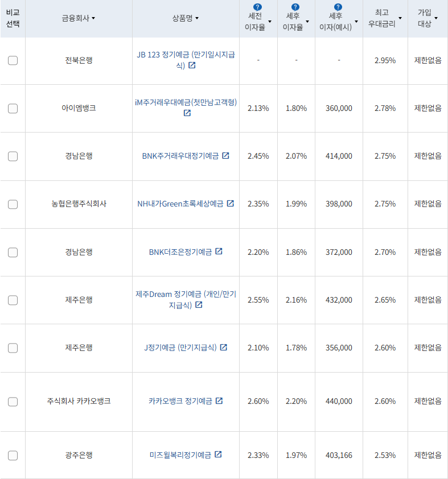The image size is (448, 479).
Task: Click 2.95% preferential rate cell
Action: pos(385,60)
